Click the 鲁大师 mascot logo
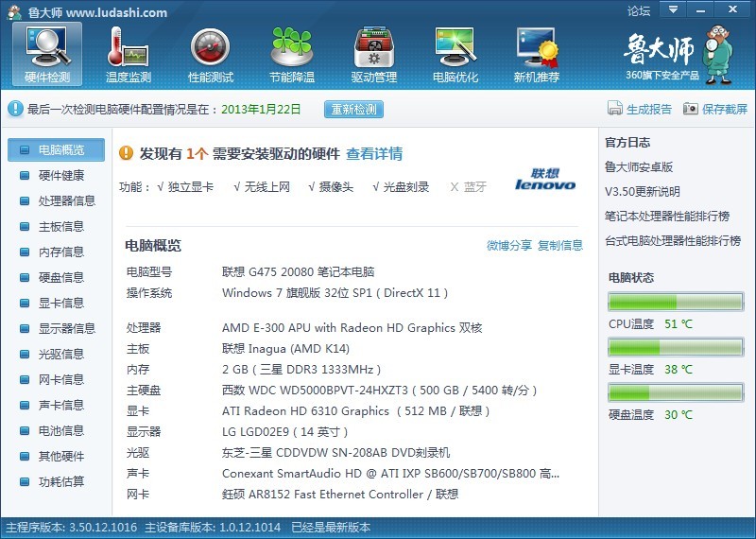756x539 pixels. tap(717, 54)
